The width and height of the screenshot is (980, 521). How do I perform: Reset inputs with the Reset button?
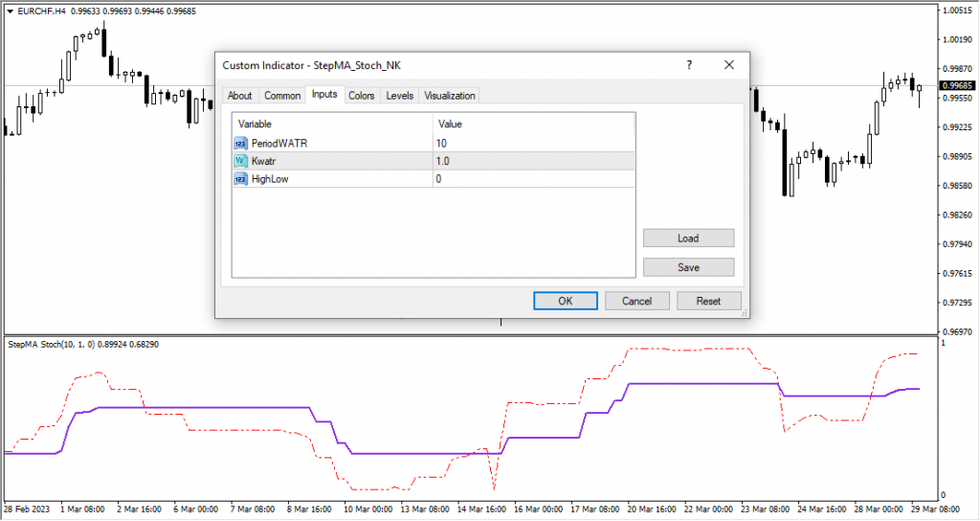point(708,301)
